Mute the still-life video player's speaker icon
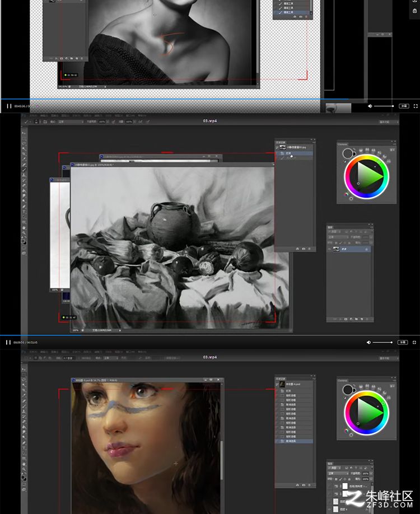The width and height of the screenshot is (420, 514). [368, 342]
